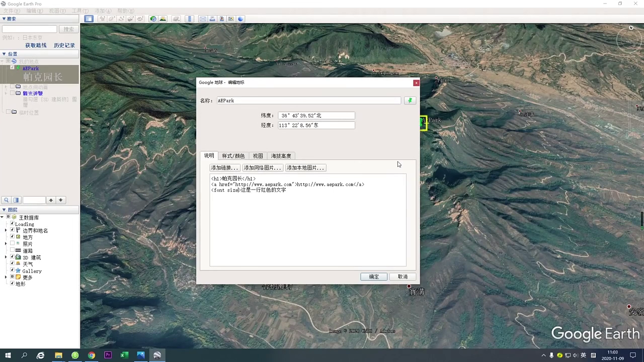Cancel the dialog with 取消
Screen dimensions: 644x362
click(403, 277)
